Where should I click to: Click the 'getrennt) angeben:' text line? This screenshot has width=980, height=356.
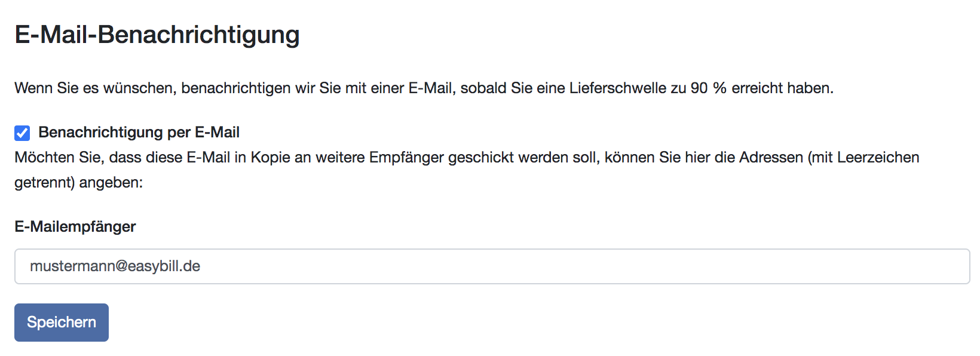pos(79,183)
